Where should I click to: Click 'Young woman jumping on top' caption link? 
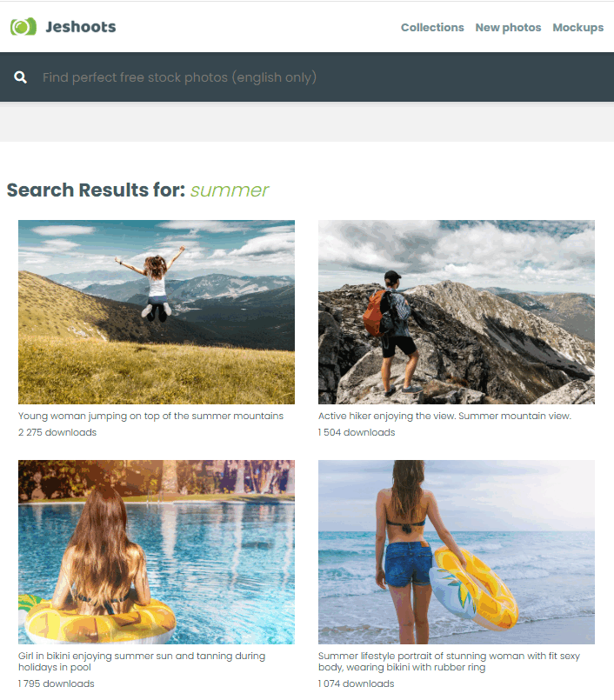[x=151, y=416]
